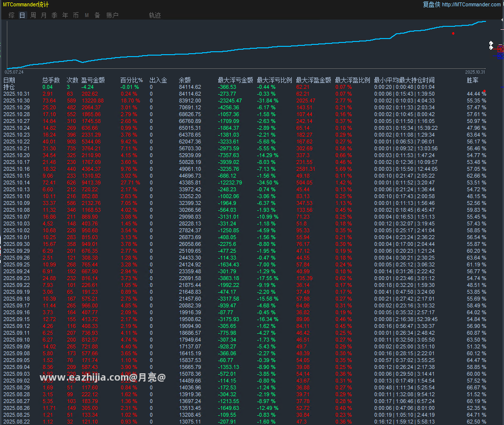Click the win rate 66.67 %

point(477,388)
